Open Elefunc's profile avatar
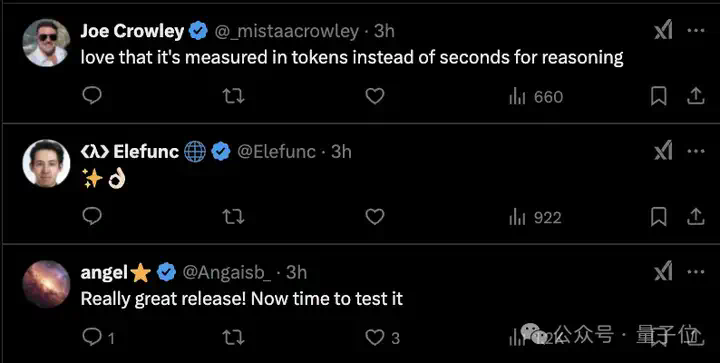Image resolution: width=720 pixels, height=363 pixels. point(46,163)
